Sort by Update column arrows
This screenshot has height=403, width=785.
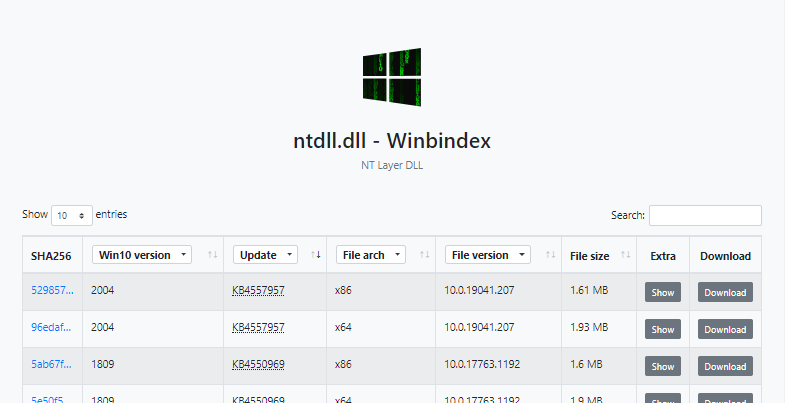pyautogui.click(x=316, y=255)
